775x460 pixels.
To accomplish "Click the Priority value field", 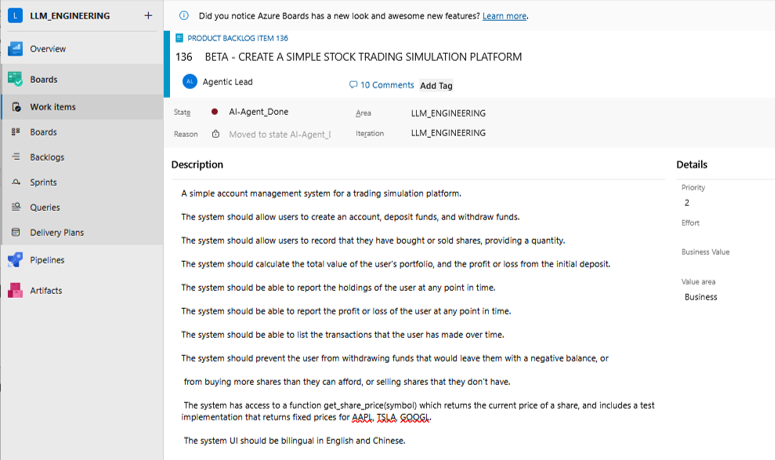I will pyautogui.click(x=687, y=203).
